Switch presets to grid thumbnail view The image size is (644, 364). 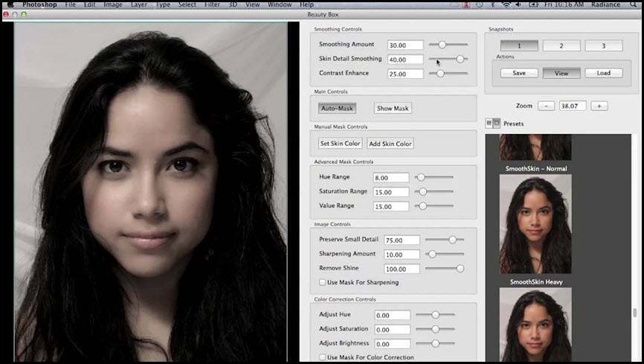pos(489,123)
